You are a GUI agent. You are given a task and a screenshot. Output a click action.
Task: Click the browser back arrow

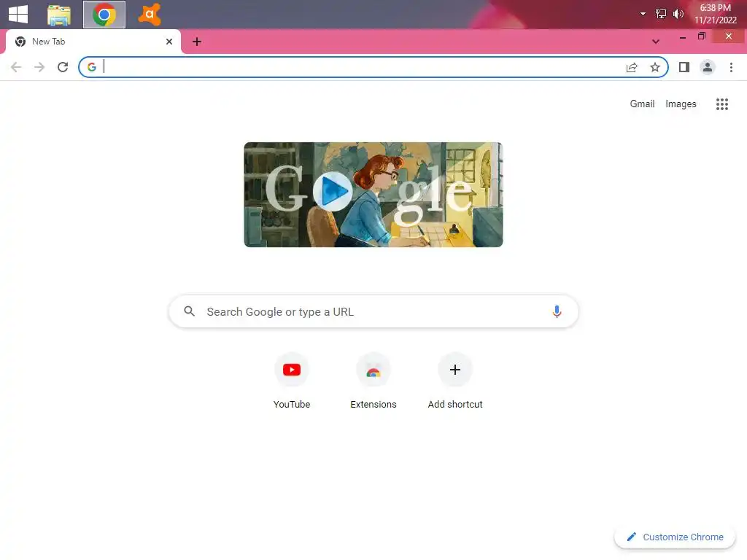tap(16, 67)
